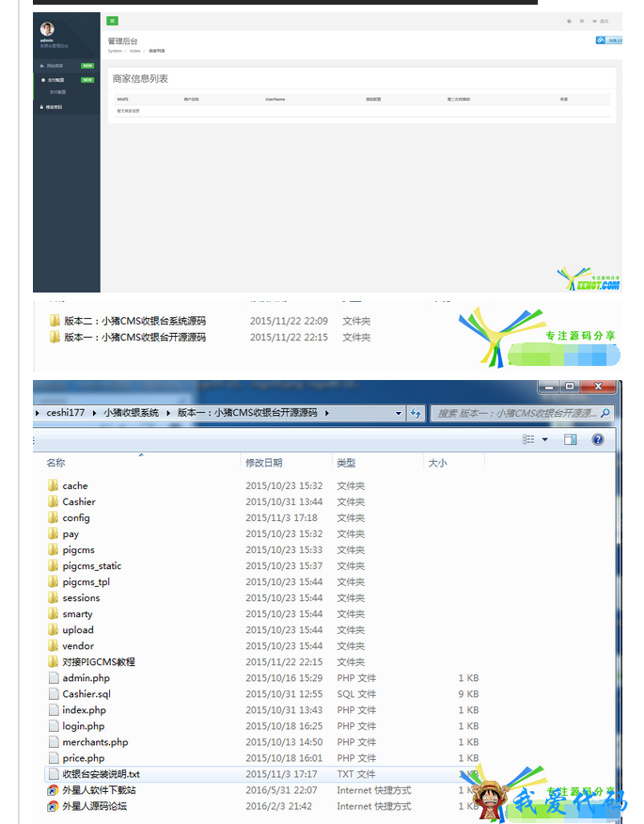Select the pay folder

63,533
